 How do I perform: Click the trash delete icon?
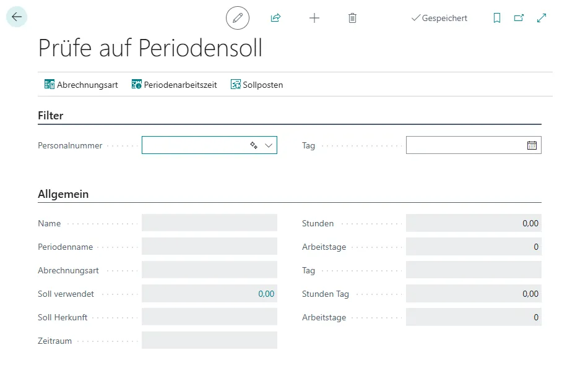pos(352,18)
